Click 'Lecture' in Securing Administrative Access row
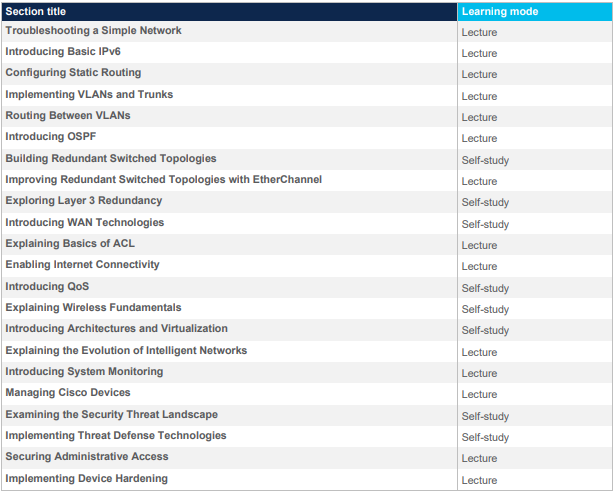614x493 pixels. (479, 459)
